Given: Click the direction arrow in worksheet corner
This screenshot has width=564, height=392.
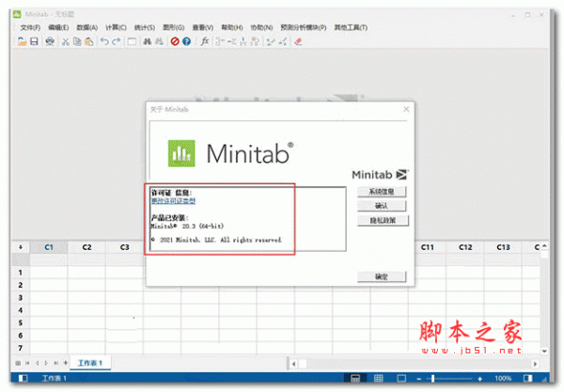Looking at the screenshot, I should (21, 247).
